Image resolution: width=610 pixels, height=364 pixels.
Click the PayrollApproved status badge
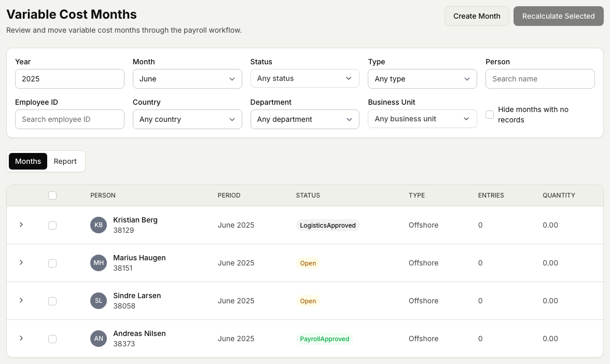tap(325, 339)
